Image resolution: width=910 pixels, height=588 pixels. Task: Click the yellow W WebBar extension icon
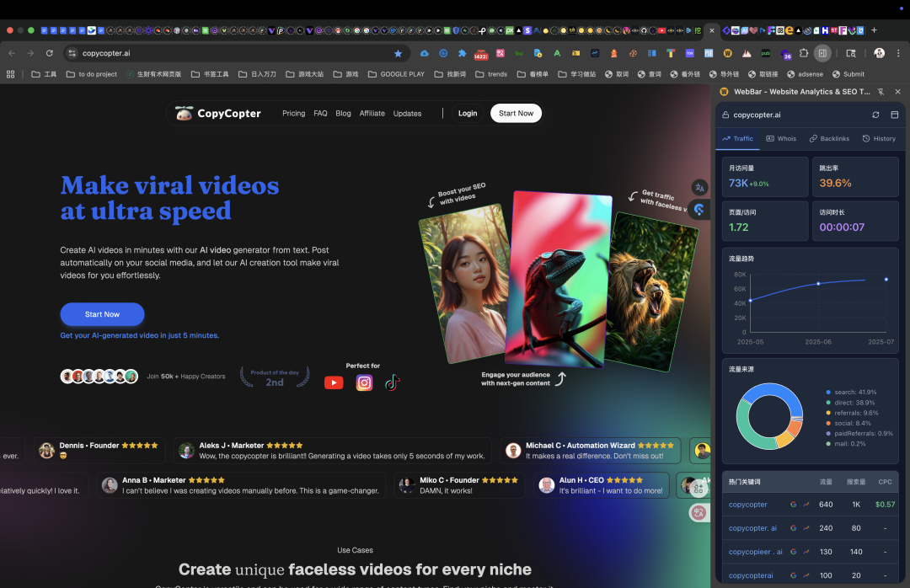[727, 53]
